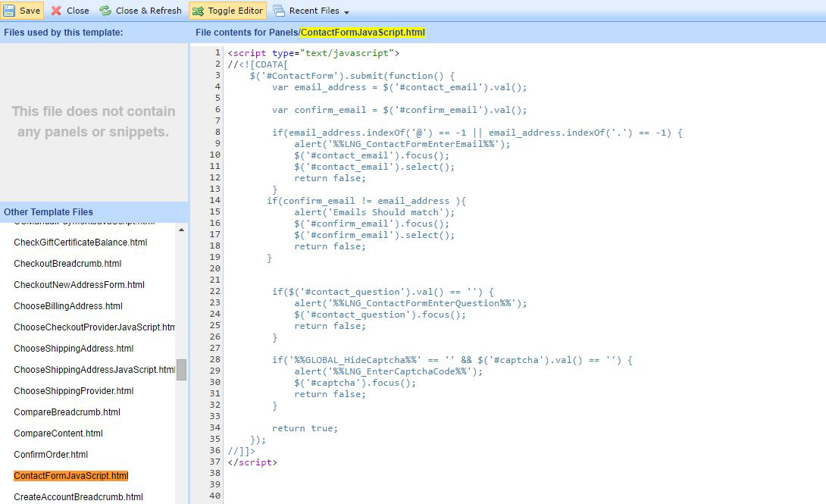Click the //]]> code line

coord(241,452)
